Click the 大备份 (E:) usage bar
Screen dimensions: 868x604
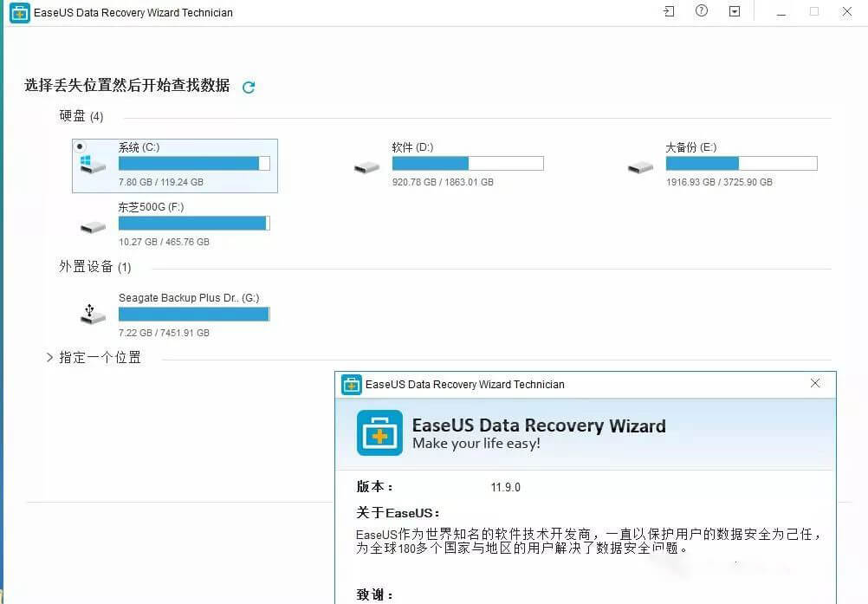point(742,163)
